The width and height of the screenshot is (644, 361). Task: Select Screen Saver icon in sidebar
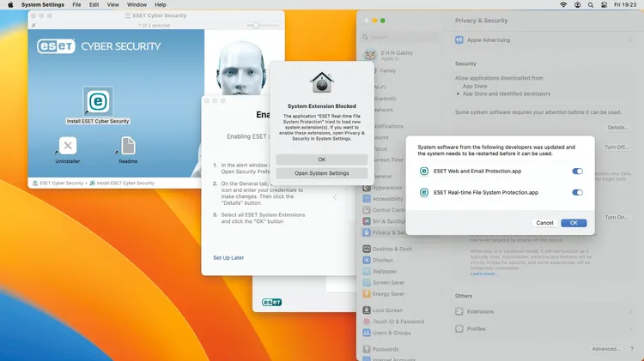367,283
